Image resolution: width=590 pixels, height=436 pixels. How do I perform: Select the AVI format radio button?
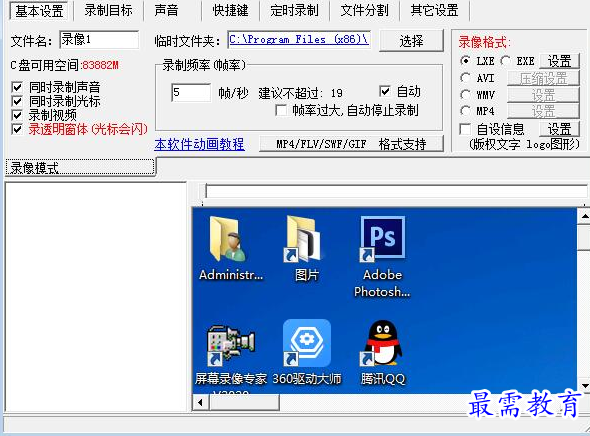465,78
